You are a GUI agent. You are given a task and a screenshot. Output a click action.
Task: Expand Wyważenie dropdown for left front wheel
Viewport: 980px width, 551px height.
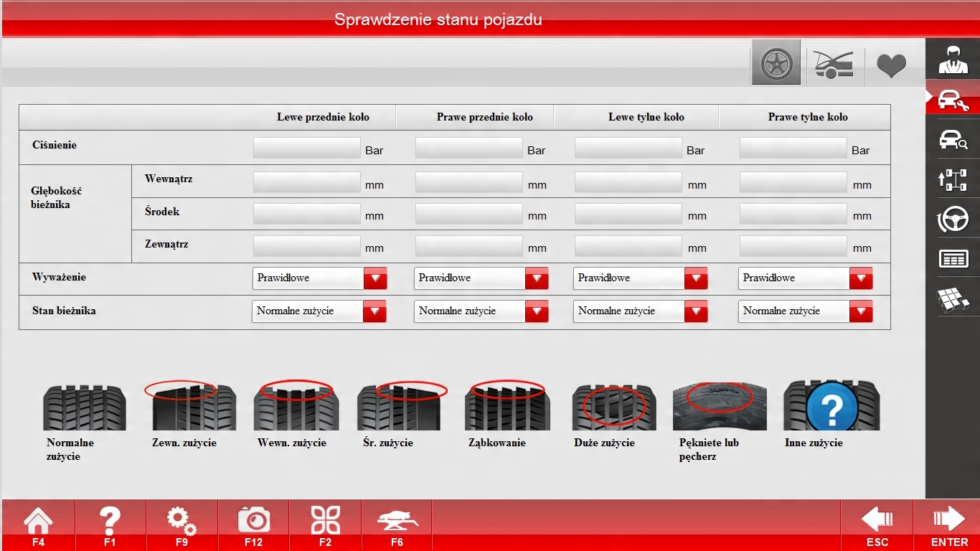(x=375, y=278)
